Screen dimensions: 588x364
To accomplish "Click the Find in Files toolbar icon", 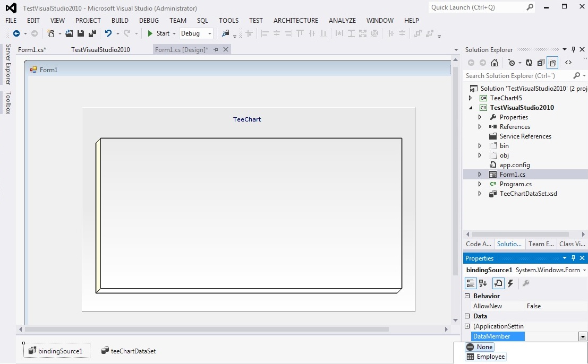I will click(x=225, y=33).
